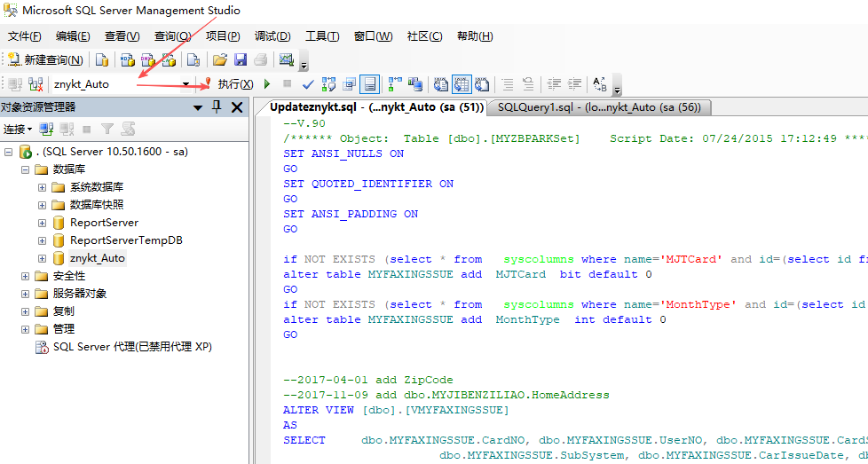Click the Analysis Services XMLA Query icon

(169, 59)
